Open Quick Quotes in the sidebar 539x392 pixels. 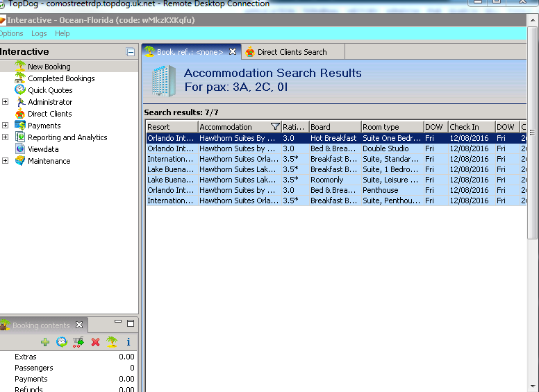[49, 90]
